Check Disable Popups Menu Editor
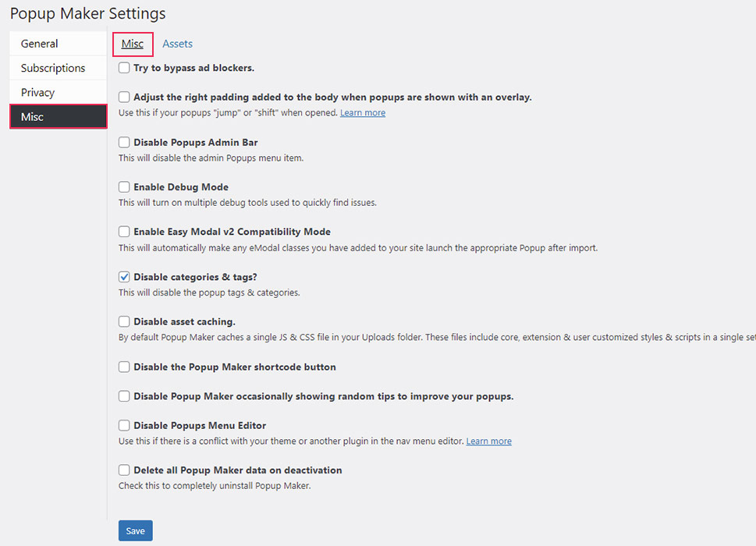The height and width of the screenshot is (546, 756). [124, 426]
